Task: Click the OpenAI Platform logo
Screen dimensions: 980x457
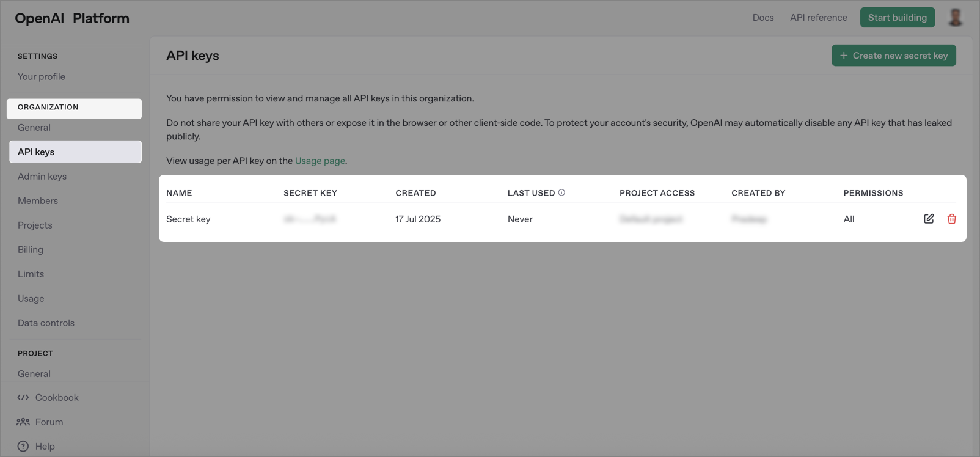Action: coord(72,18)
